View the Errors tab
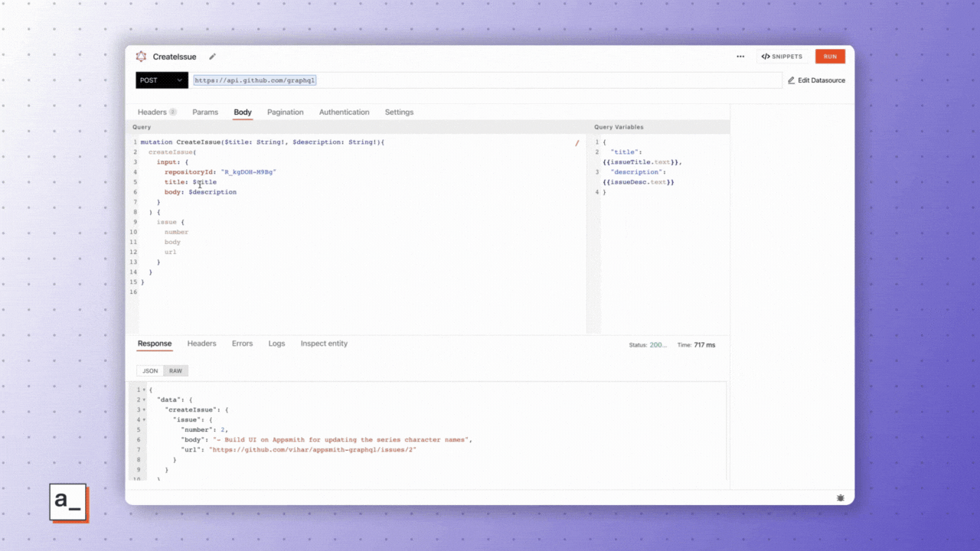Screen dimensions: 980x551 tap(242, 344)
